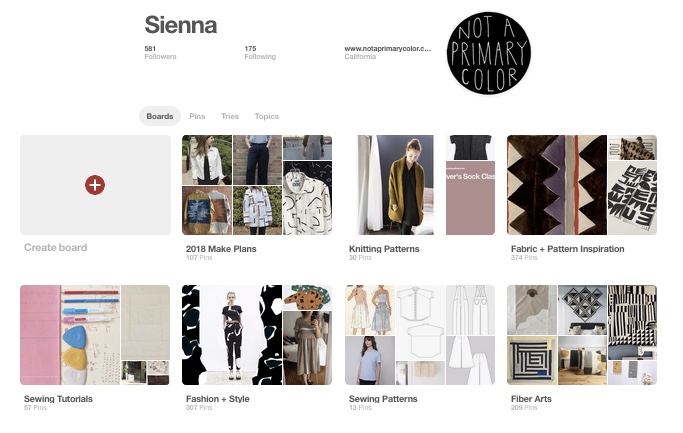Open the Sewing Tutorials board thumbnail

click(x=95, y=335)
